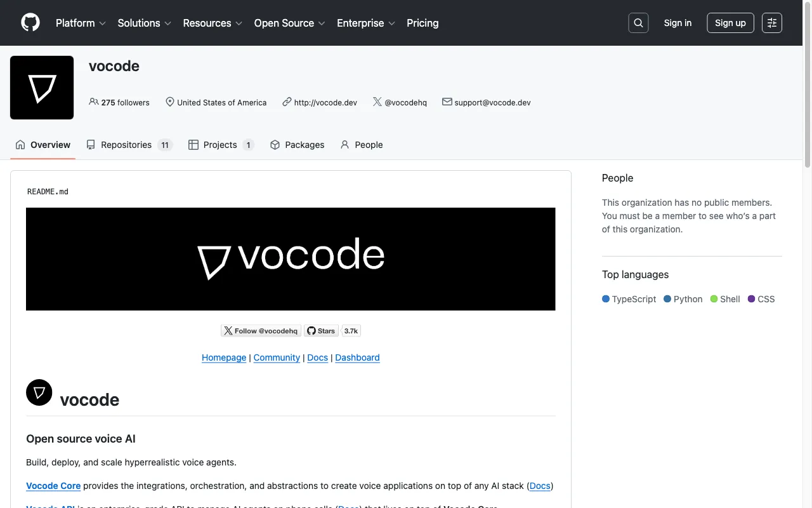The width and height of the screenshot is (812, 508).
Task: Click the README.md label
Action: coord(48,191)
